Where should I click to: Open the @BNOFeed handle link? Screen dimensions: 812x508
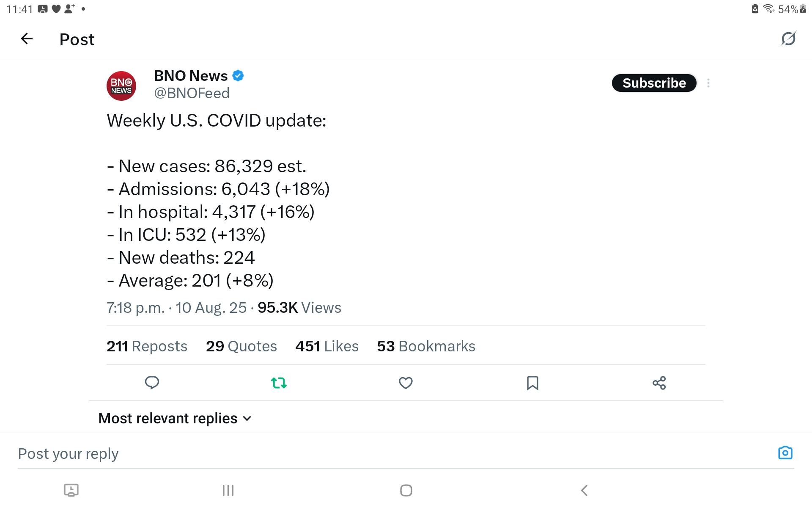coord(192,93)
